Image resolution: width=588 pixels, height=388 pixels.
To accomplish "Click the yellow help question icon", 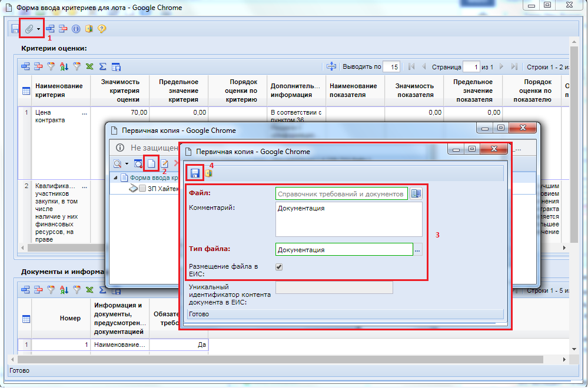I will (x=102, y=29).
